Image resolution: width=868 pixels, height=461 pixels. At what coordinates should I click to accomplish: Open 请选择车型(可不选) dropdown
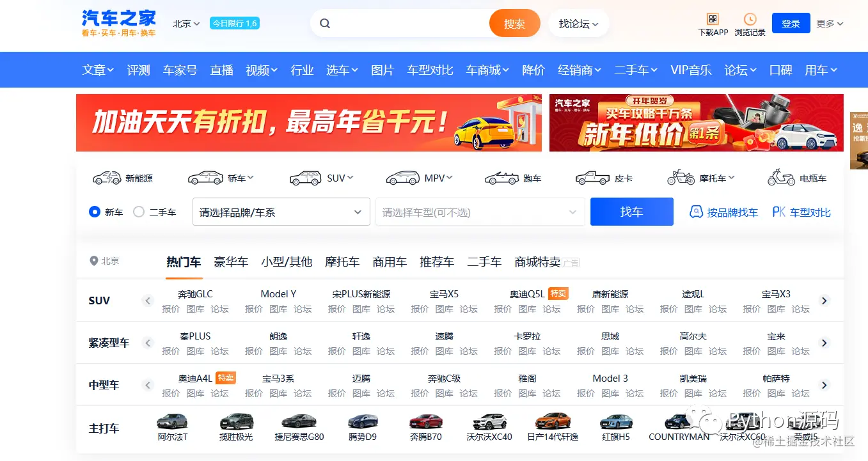[x=480, y=212]
